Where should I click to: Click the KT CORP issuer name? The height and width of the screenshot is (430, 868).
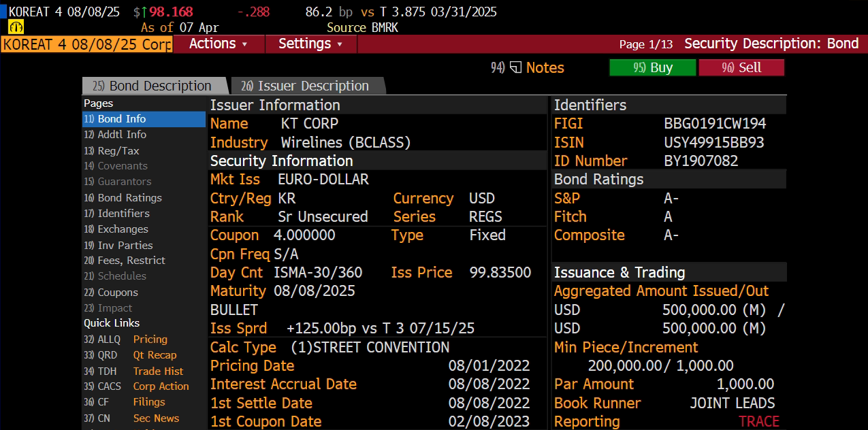[x=309, y=124]
